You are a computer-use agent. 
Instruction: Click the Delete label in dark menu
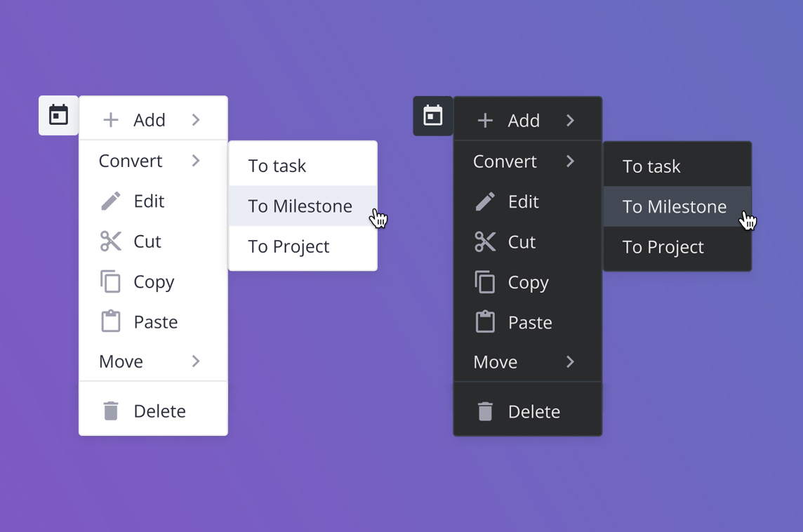(534, 412)
